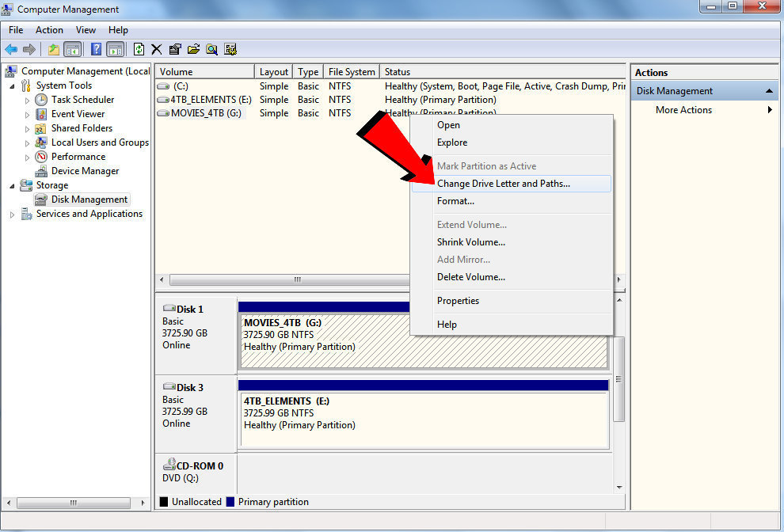Select Computer Management (Local) root node

86,71
